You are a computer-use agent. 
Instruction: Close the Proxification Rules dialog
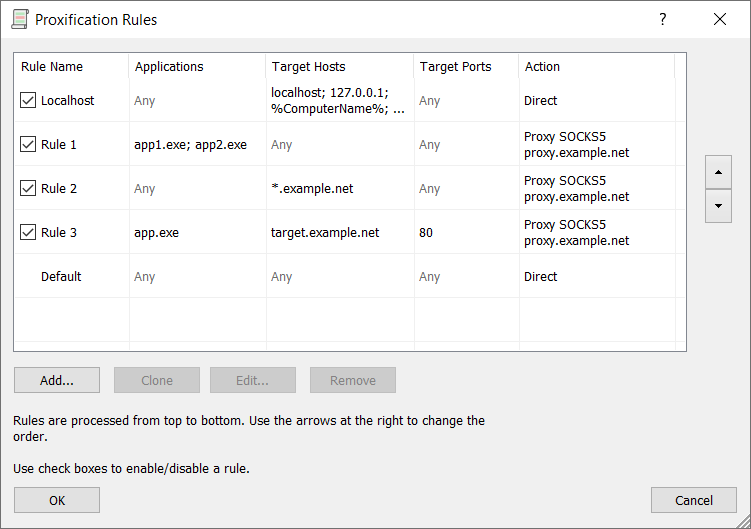coord(719,19)
